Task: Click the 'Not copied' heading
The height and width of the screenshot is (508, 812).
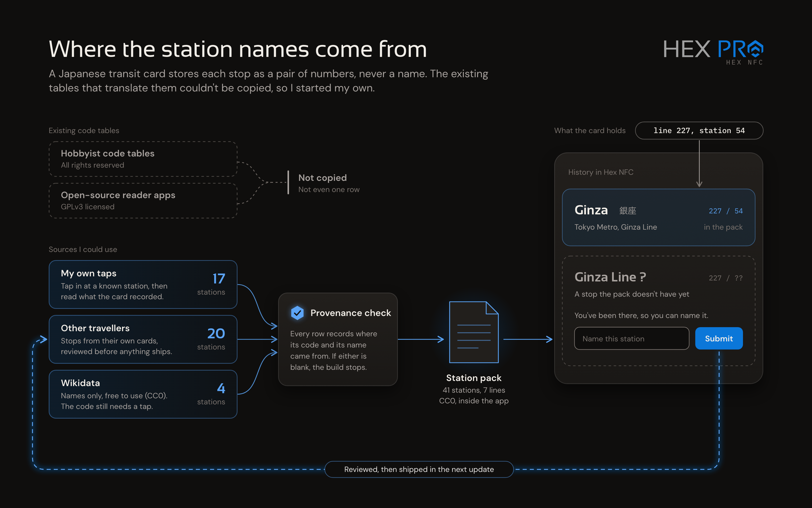Action: click(x=323, y=178)
